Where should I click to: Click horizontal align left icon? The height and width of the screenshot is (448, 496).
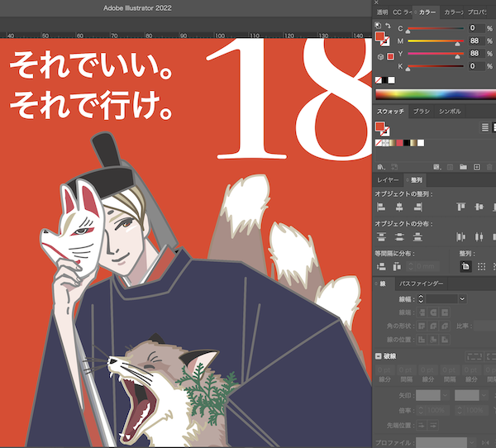[x=381, y=206]
